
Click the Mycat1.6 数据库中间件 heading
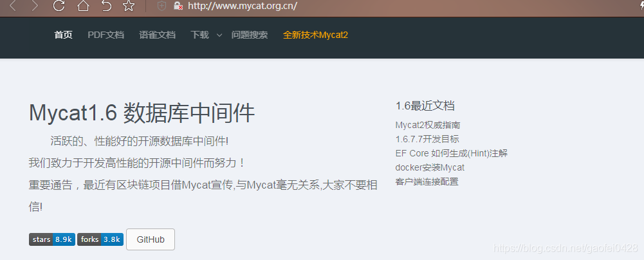142,113
